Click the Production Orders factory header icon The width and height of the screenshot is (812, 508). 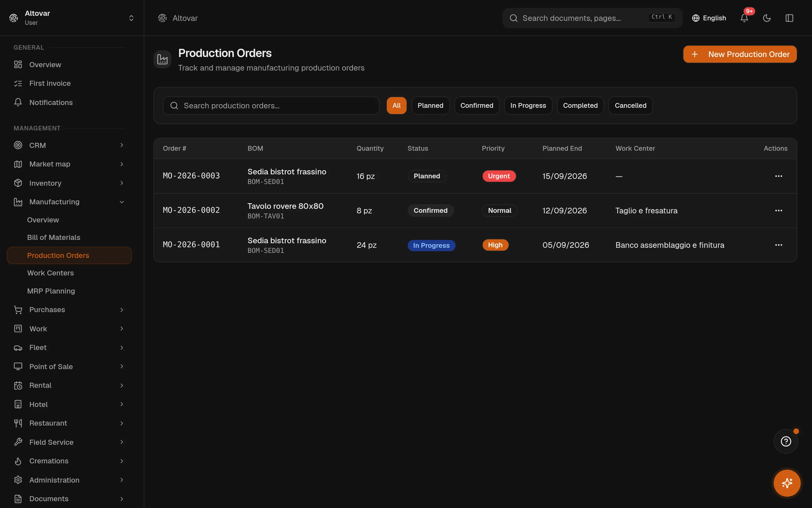pyautogui.click(x=162, y=59)
